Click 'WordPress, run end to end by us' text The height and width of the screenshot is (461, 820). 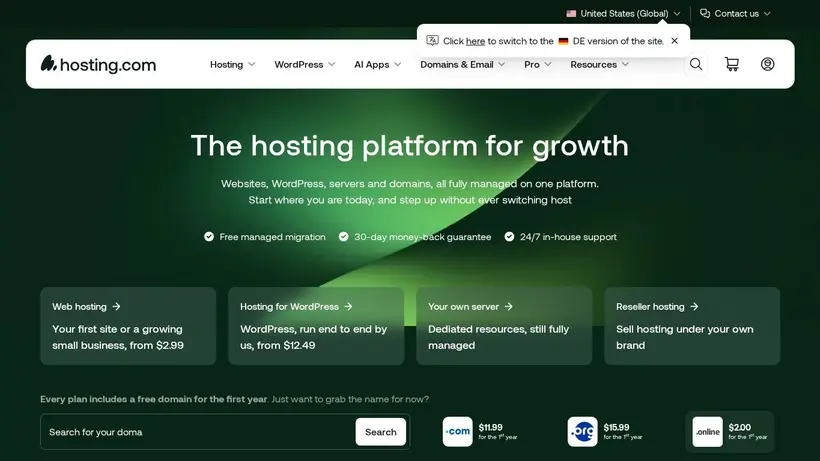pyautogui.click(x=313, y=337)
